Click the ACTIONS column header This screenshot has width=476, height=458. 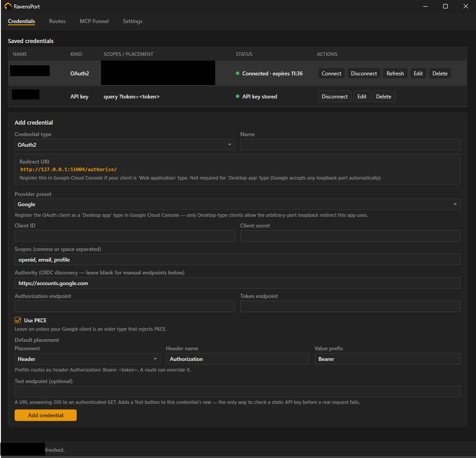click(x=327, y=54)
